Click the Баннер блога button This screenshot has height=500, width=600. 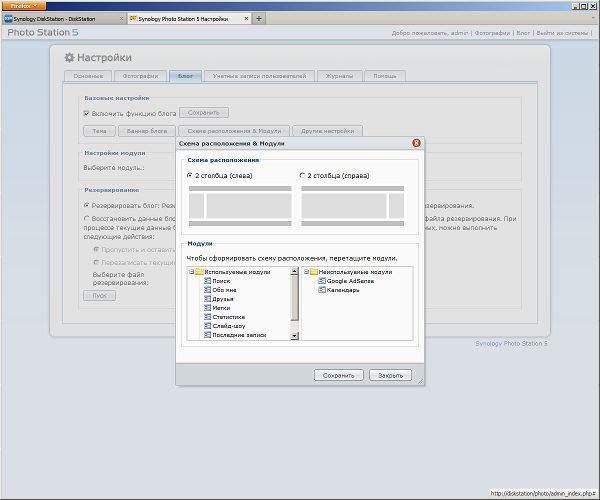click(147, 131)
